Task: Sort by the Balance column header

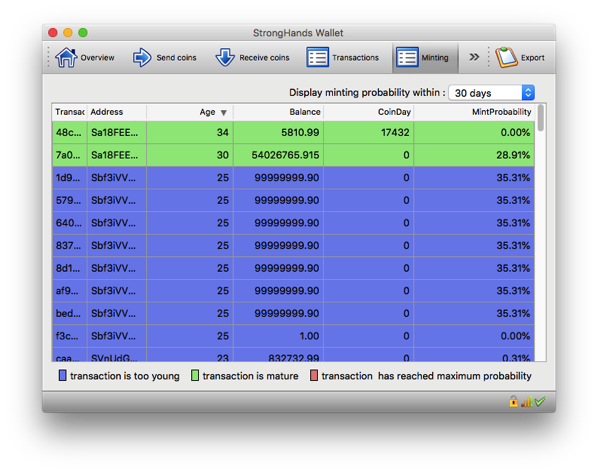Action: 278,112
